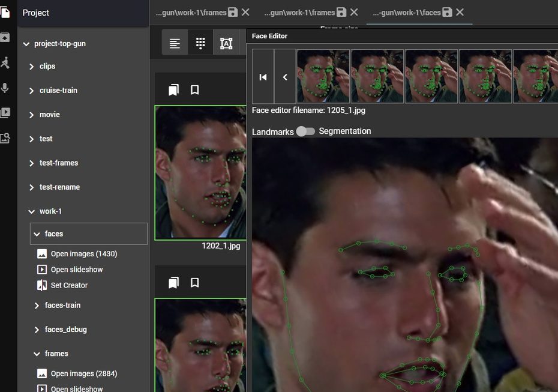558x392 pixels.
Task: Collapse the frames folder
Action: tap(37, 354)
